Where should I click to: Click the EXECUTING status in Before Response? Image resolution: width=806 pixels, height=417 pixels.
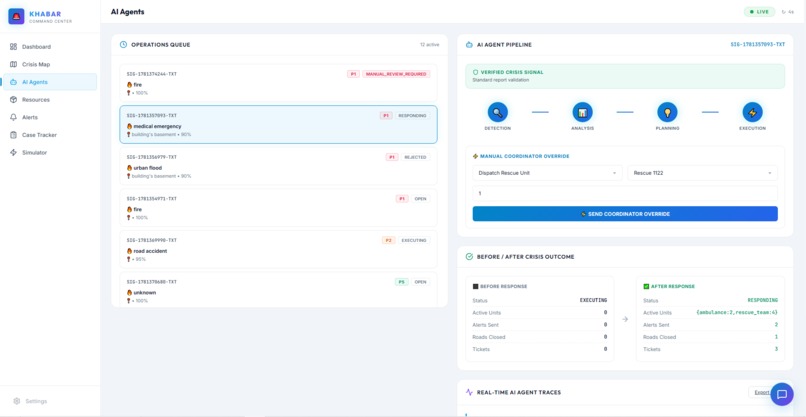[593, 300]
